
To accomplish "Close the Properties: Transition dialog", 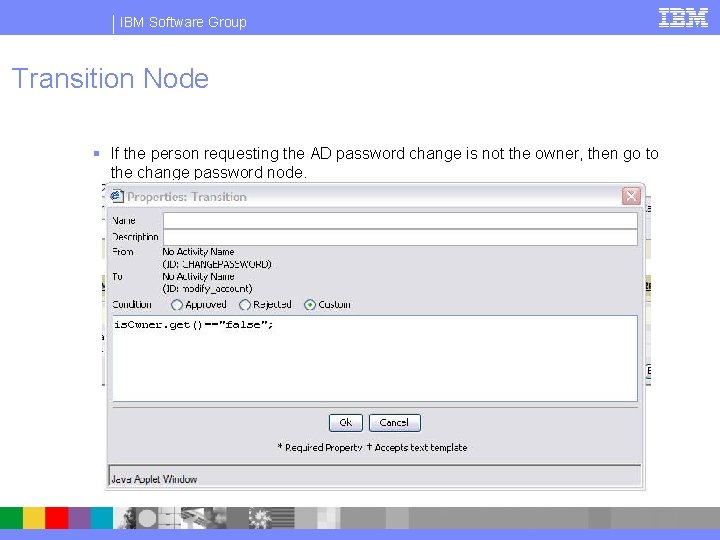I will click(x=631, y=197).
